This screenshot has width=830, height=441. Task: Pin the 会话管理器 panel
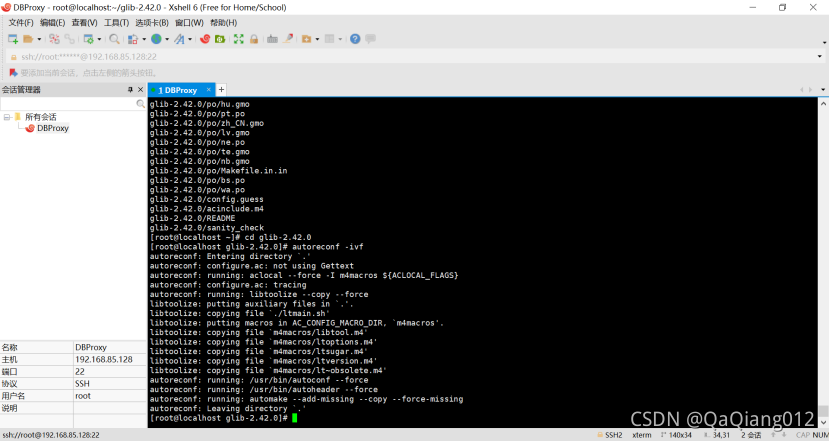130,89
